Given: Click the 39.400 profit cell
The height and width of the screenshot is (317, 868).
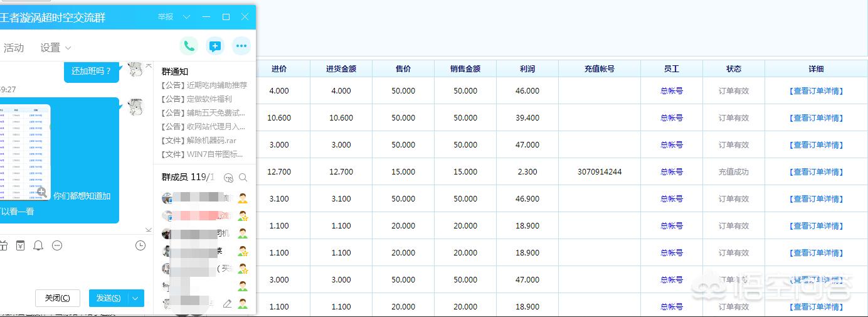Looking at the screenshot, I should pos(527,118).
